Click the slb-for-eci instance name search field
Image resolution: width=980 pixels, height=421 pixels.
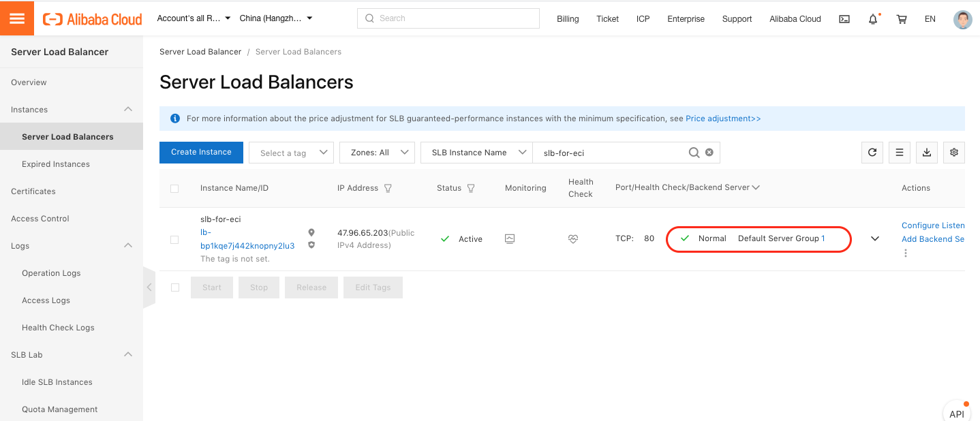612,153
